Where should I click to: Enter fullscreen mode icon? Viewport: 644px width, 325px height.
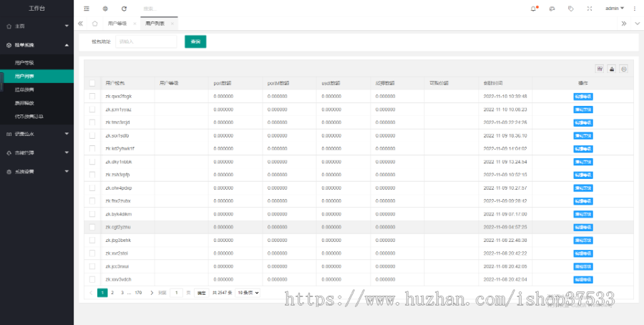point(590,9)
